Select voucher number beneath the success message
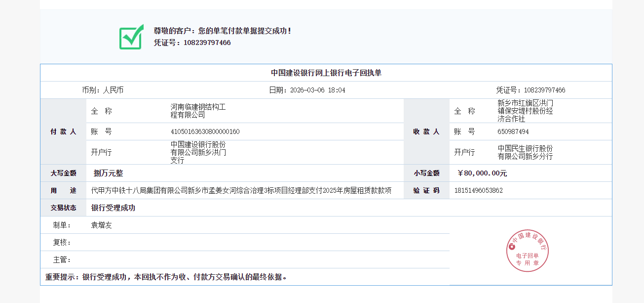 [207, 43]
